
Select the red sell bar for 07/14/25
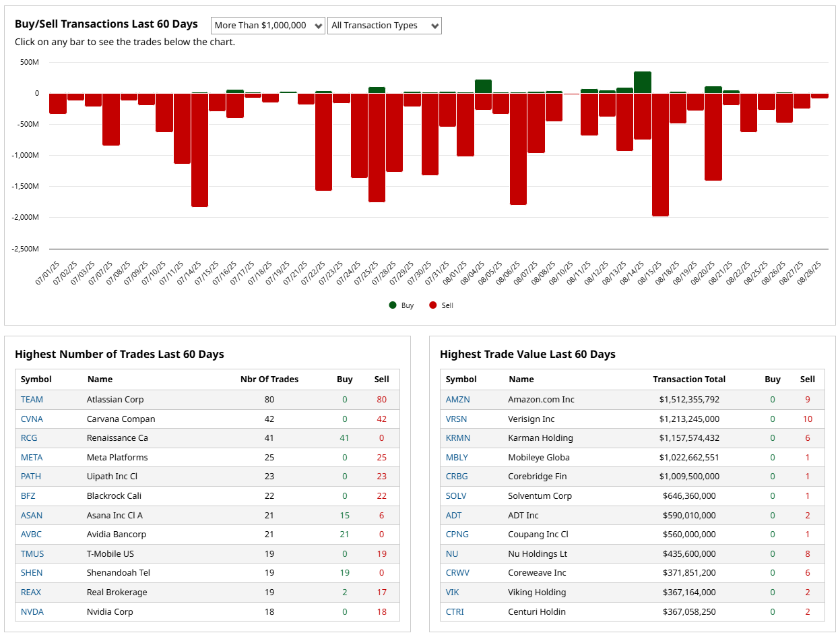200,150
